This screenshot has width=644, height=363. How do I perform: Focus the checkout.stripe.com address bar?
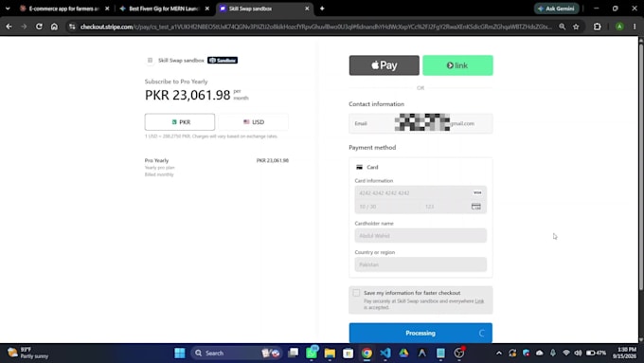[315, 27]
